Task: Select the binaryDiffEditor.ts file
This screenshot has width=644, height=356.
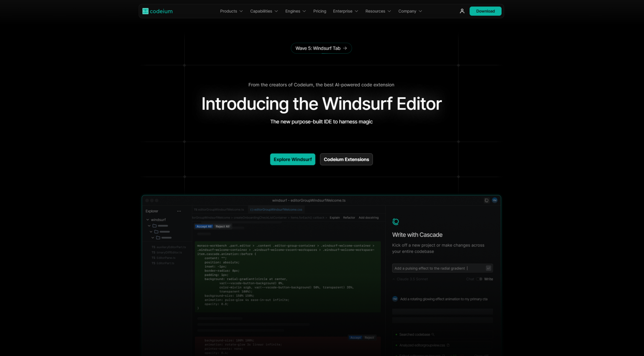Action: pyautogui.click(x=167, y=253)
